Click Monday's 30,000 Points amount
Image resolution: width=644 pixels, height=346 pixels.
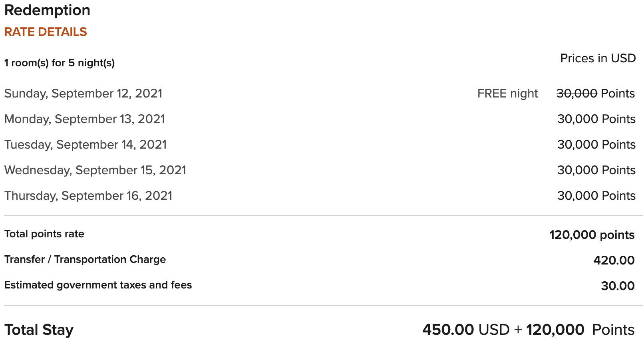[596, 119]
